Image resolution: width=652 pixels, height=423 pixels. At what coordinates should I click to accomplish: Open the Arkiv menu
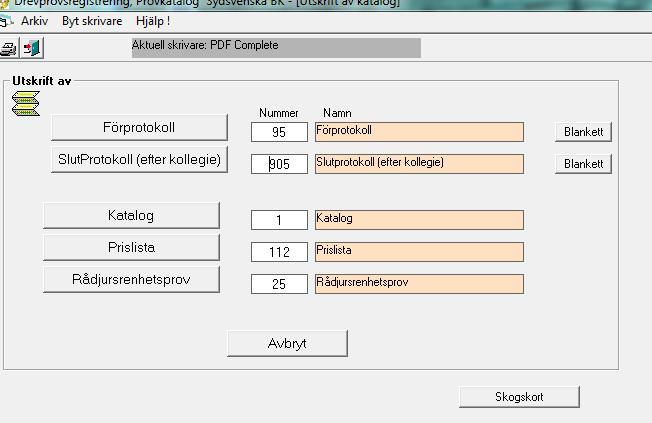tap(35, 21)
